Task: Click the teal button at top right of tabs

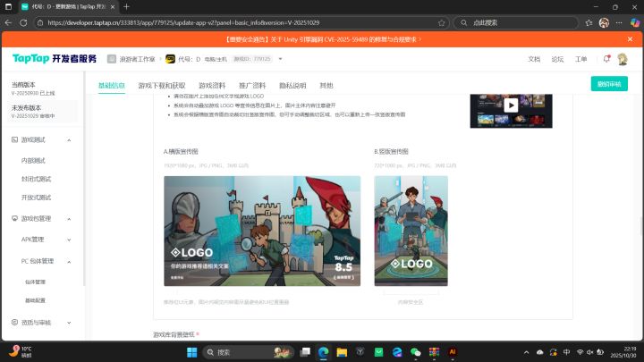Action: pyautogui.click(x=609, y=84)
